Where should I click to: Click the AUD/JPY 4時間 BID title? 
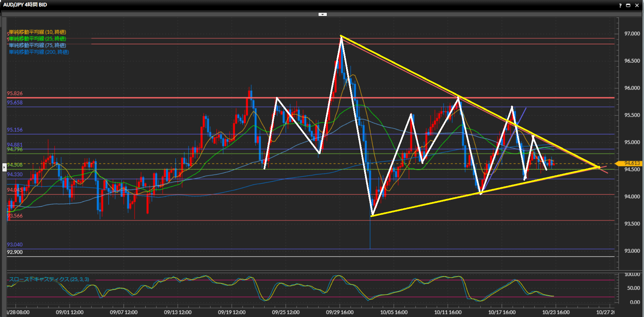[x=25, y=5]
